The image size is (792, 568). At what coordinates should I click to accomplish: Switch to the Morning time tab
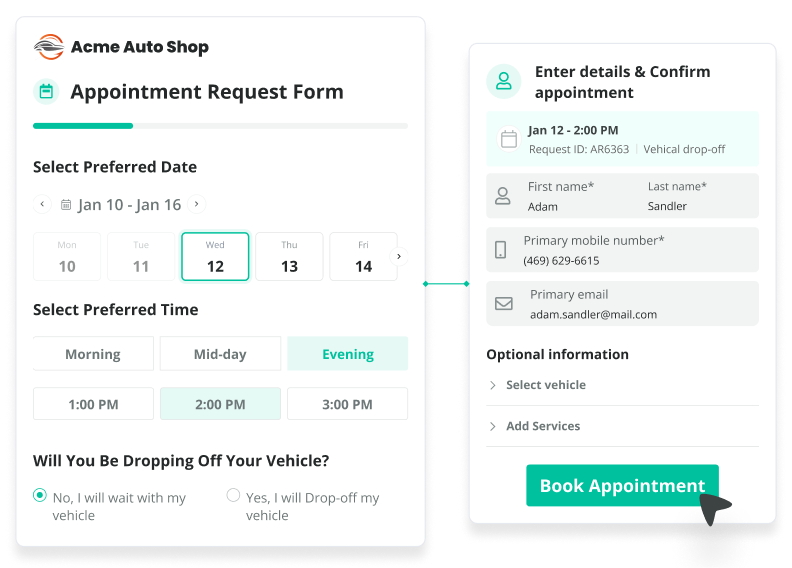pos(93,354)
